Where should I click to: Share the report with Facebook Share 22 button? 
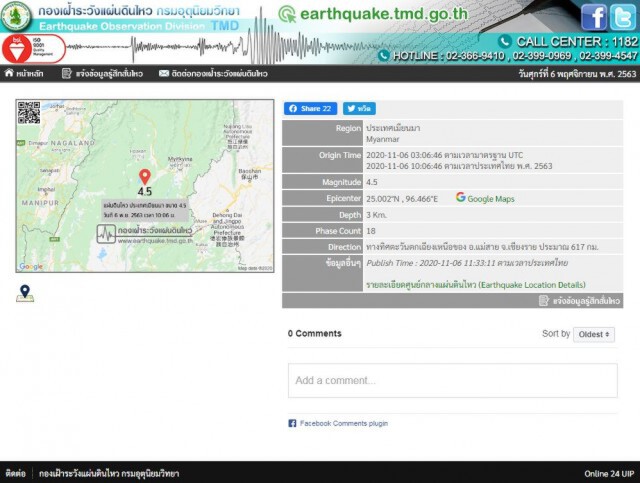pyautogui.click(x=311, y=109)
